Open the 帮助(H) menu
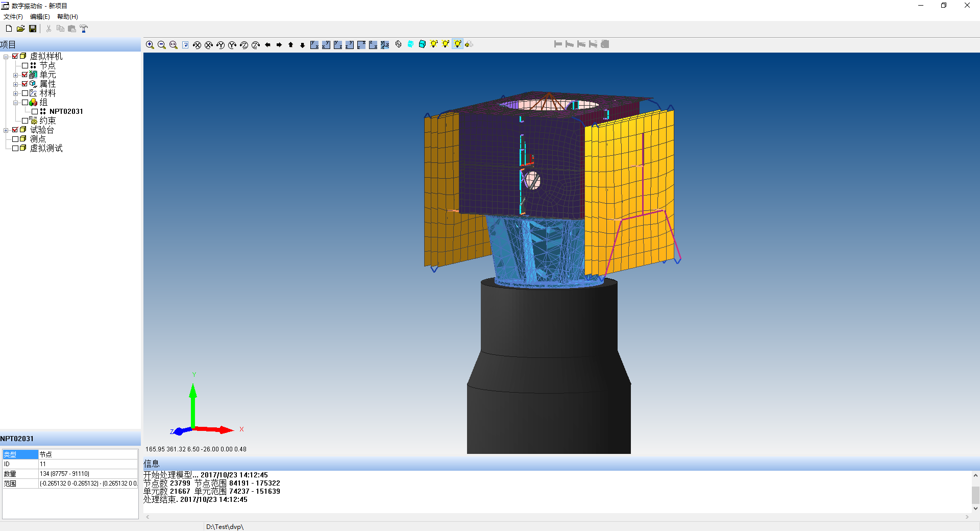The height and width of the screenshot is (531, 980). pyautogui.click(x=67, y=17)
